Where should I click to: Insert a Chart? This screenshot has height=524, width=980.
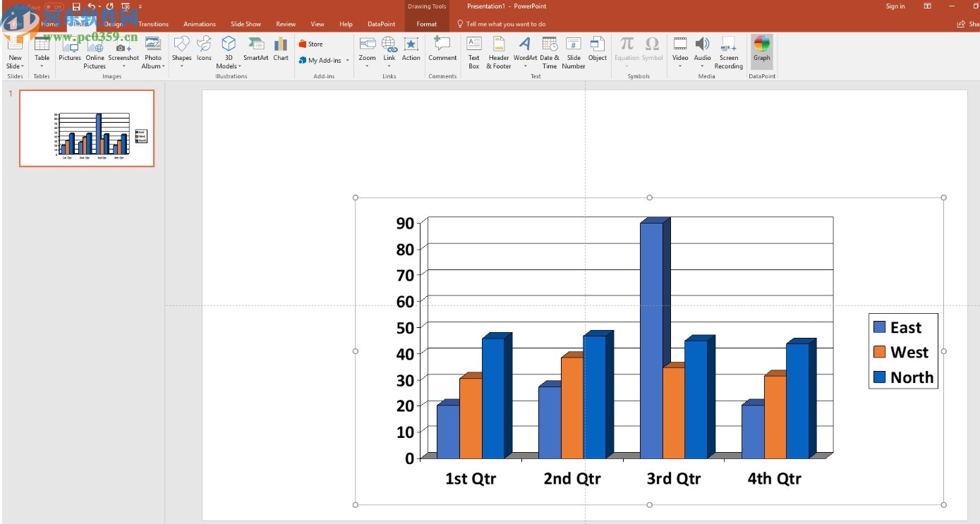pos(281,49)
